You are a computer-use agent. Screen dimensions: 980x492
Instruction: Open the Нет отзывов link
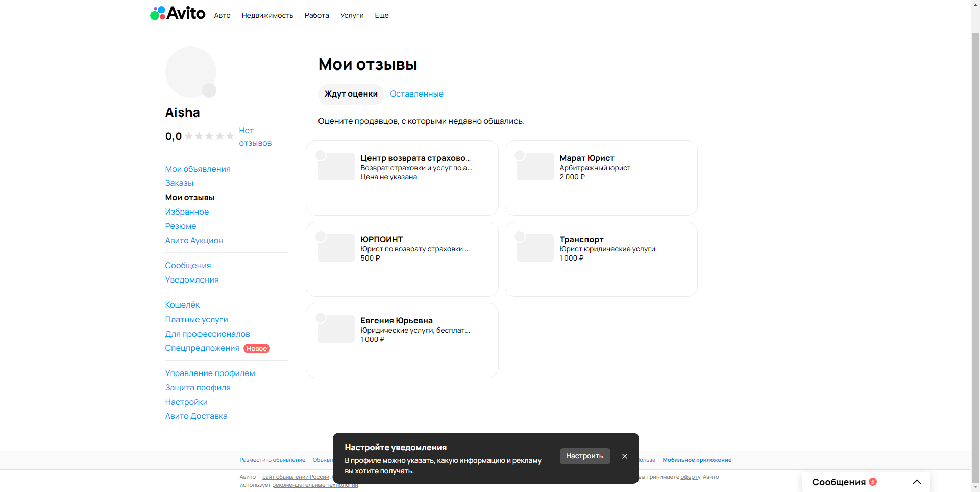[x=255, y=137]
